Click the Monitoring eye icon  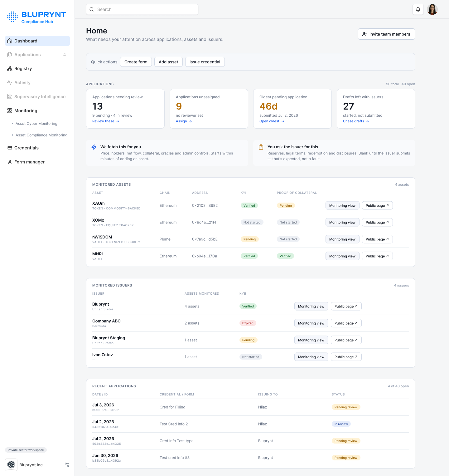pyautogui.click(x=10, y=111)
